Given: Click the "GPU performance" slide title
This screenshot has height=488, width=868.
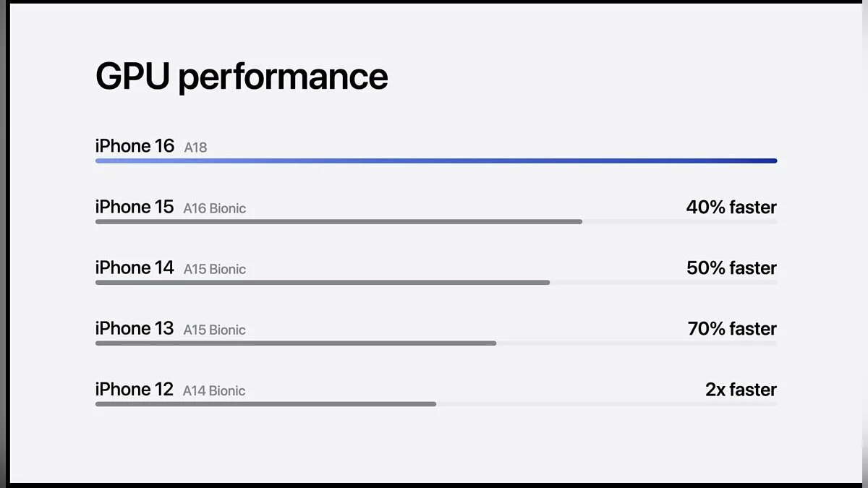Looking at the screenshot, I should coord(242,77).
